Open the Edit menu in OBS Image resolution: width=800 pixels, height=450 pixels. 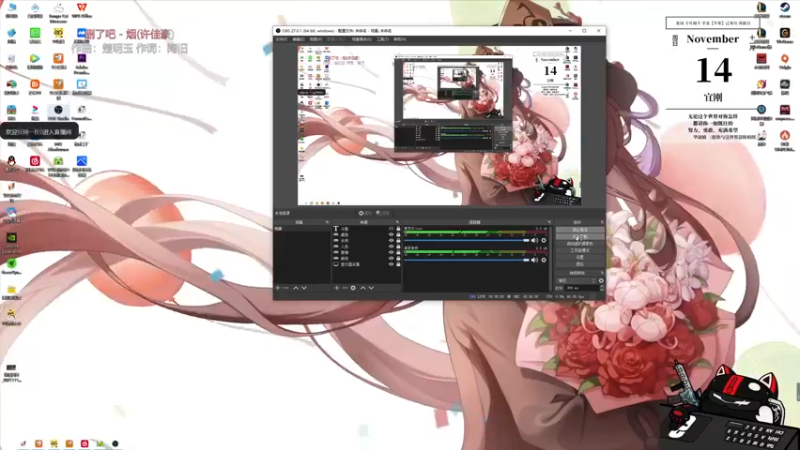point(298,39)
